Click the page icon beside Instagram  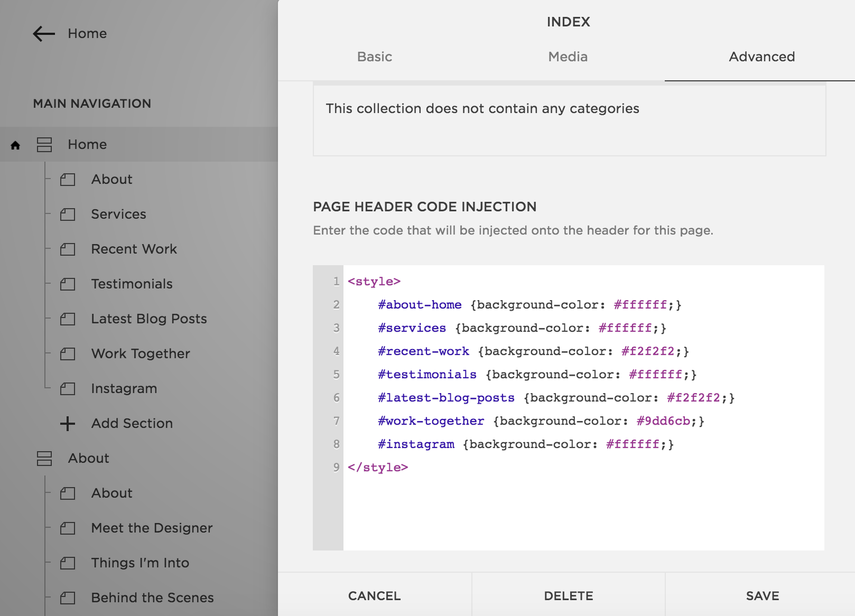point(68,389)
